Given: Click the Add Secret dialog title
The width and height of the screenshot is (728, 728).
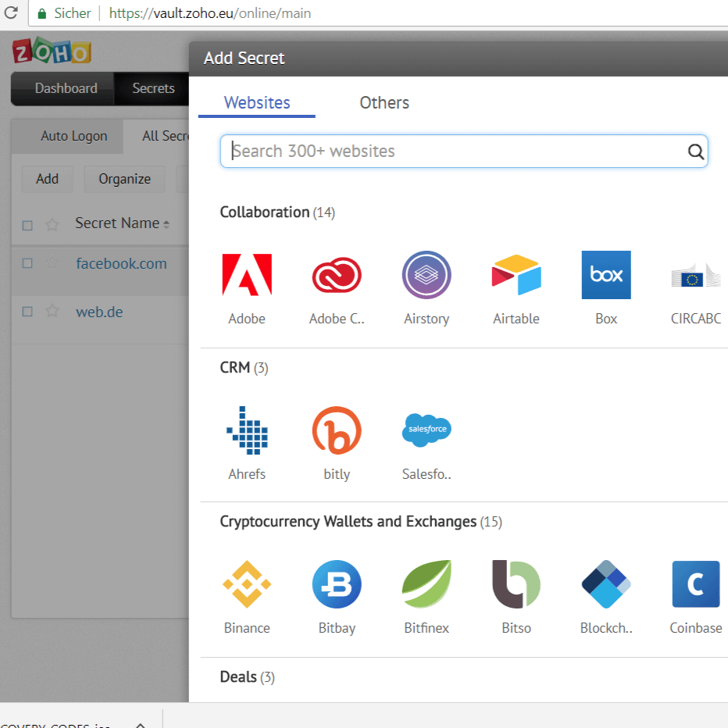Looking at the screenshot, I should pyautogui.click(x=244, y=59).
